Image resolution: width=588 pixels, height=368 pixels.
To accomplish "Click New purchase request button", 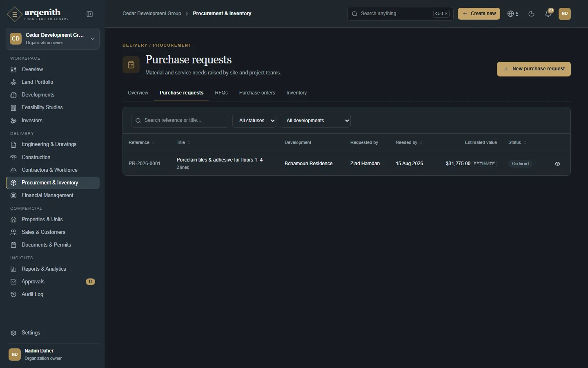I will (x=534, y=69).
